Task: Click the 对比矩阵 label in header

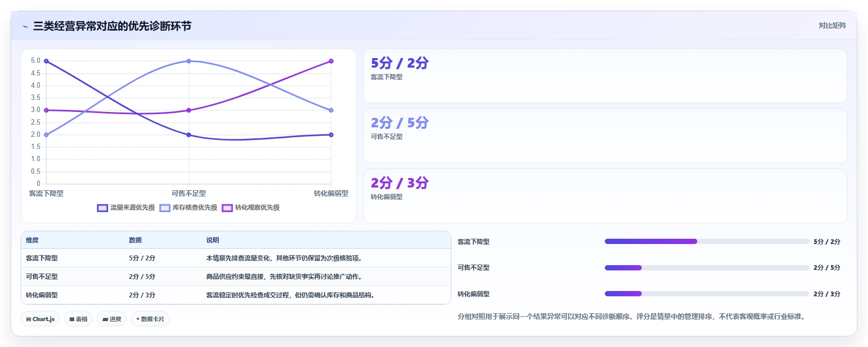Action: click(832, 26)
